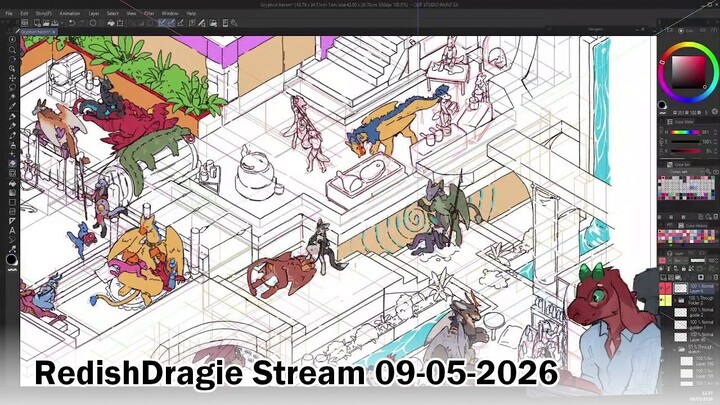Click the New document icon in command bar
The height and width of the screenshot is (405, 720).
37,23
